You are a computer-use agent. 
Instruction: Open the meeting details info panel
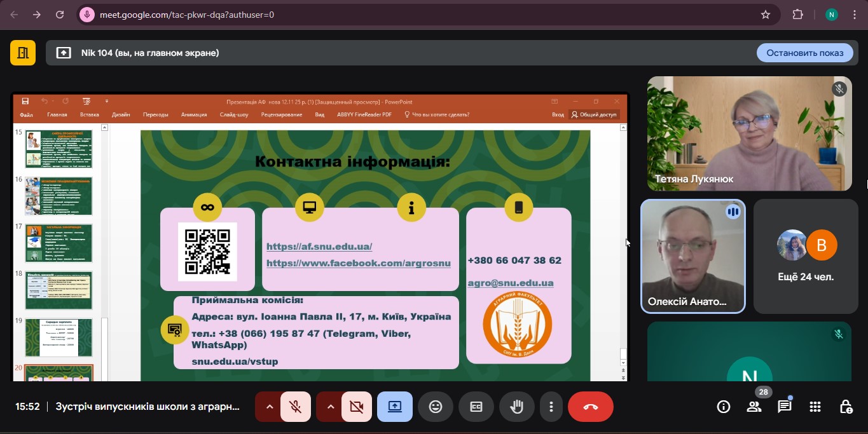click(x=723, y=407)
